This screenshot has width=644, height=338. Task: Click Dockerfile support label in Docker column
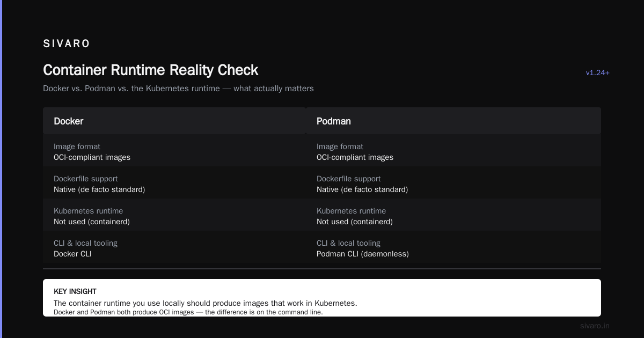click(x=86, y=179)
